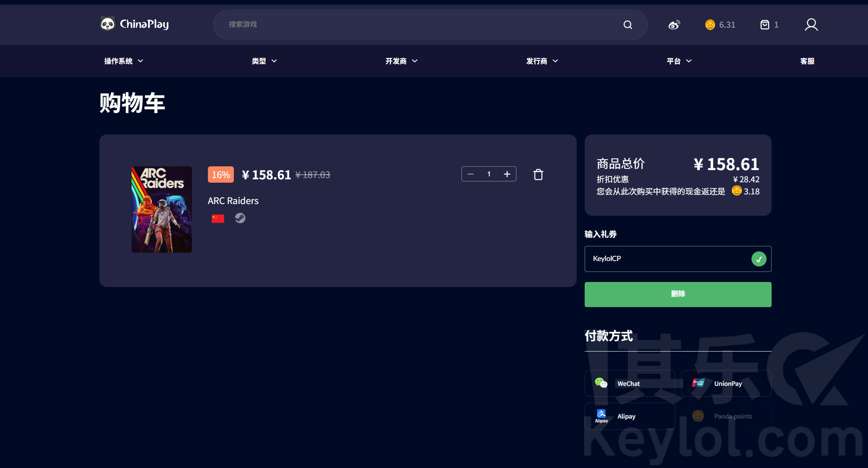Screen dimensions: 868x468
Task: Open the shopping cart icon
Action: click(765, 25)
